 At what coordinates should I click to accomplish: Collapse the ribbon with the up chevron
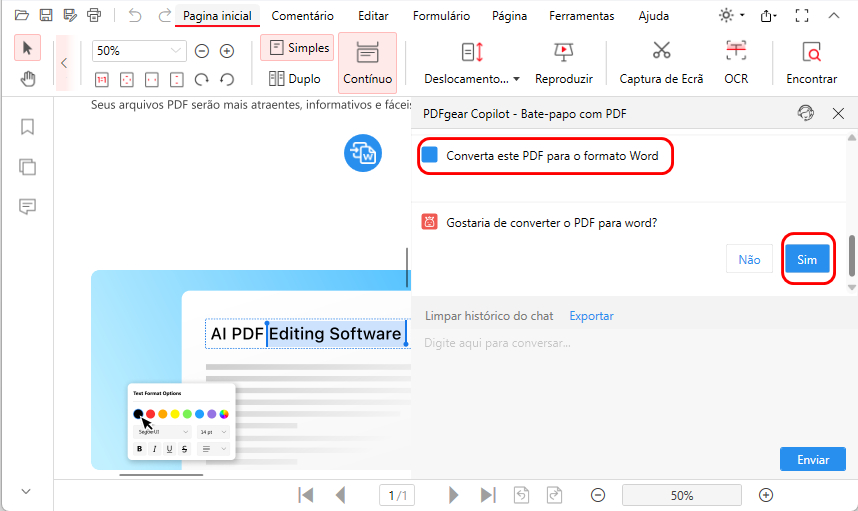tap(833, 15)
